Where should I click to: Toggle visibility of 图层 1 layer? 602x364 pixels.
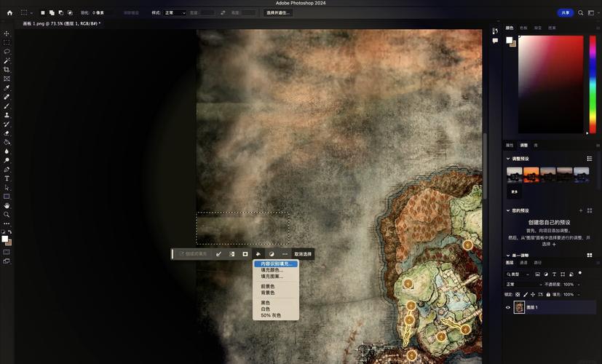[508, 307]
